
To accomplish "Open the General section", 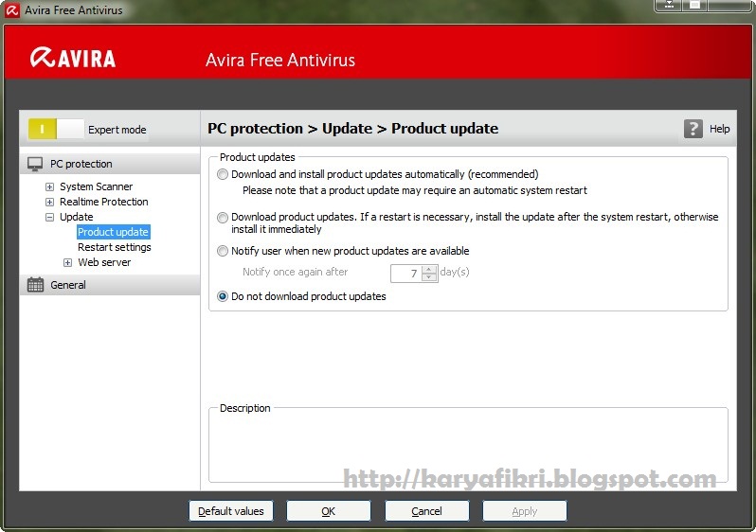I will click(110, 285).
